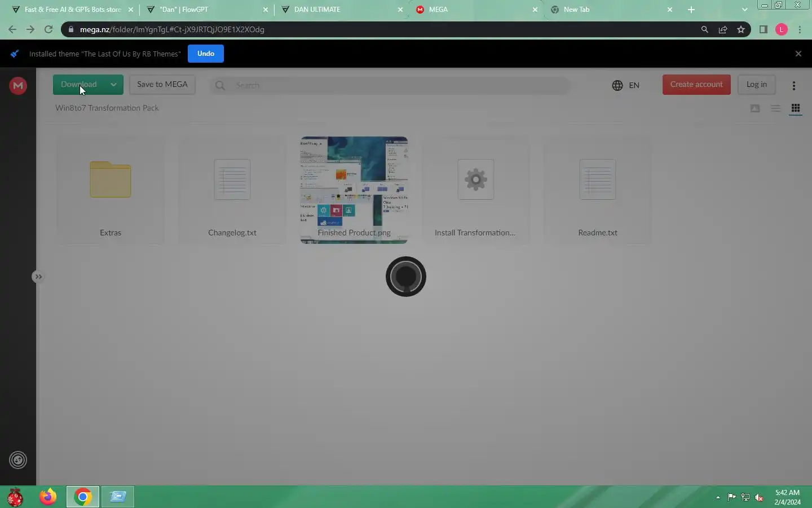
Task: Open the EN language selector
Action: point(625,85)
